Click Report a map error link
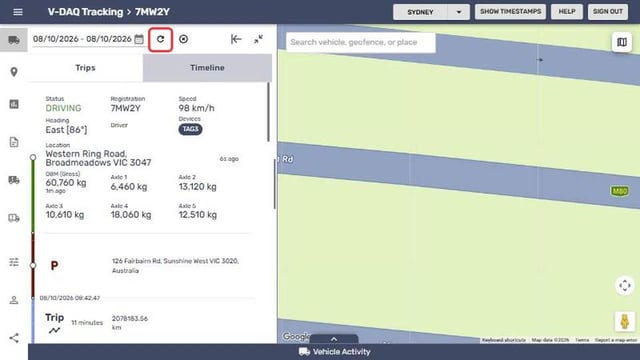The image size is (640, 360). coord(616,340)
